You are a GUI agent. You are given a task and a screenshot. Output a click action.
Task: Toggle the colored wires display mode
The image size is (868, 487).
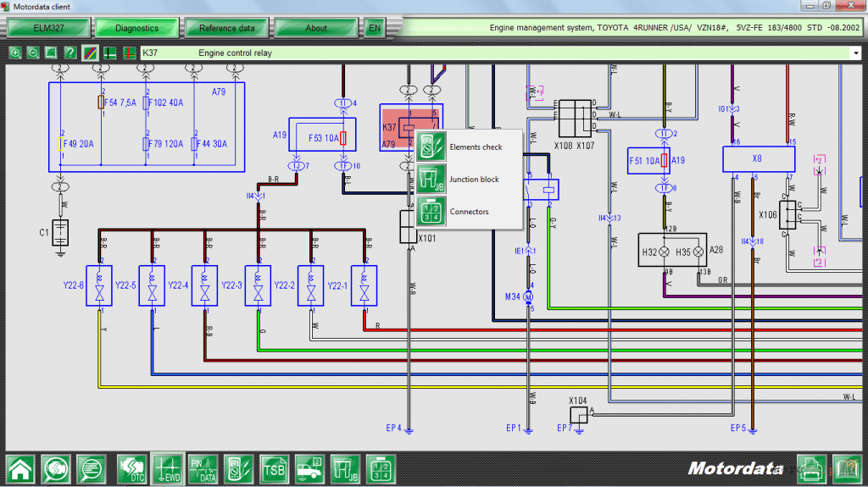tap(90, 53)
